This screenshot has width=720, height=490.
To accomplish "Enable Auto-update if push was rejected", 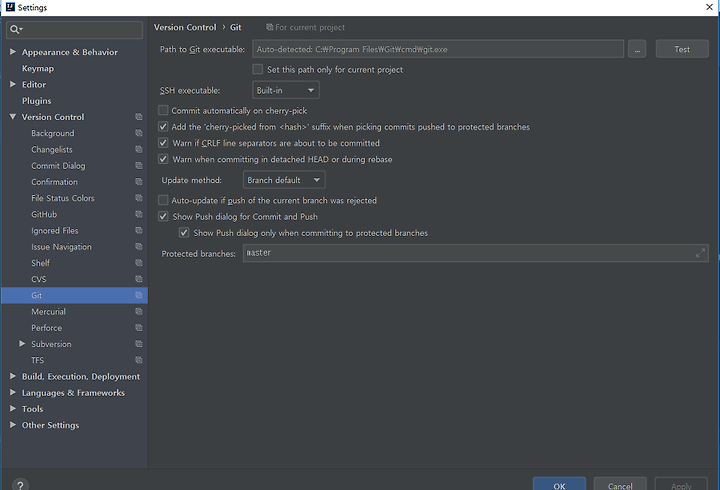I will click(163, 200).
